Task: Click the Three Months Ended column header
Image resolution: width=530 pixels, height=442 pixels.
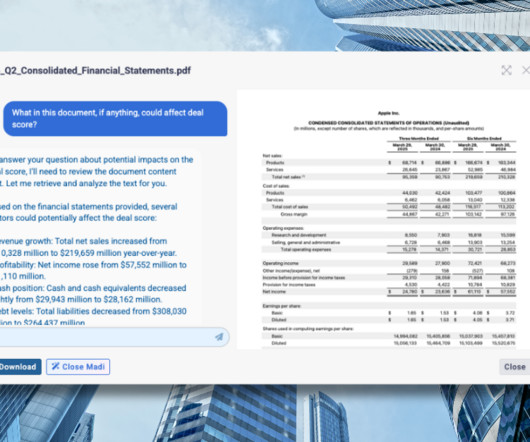Action: point(419,139)
